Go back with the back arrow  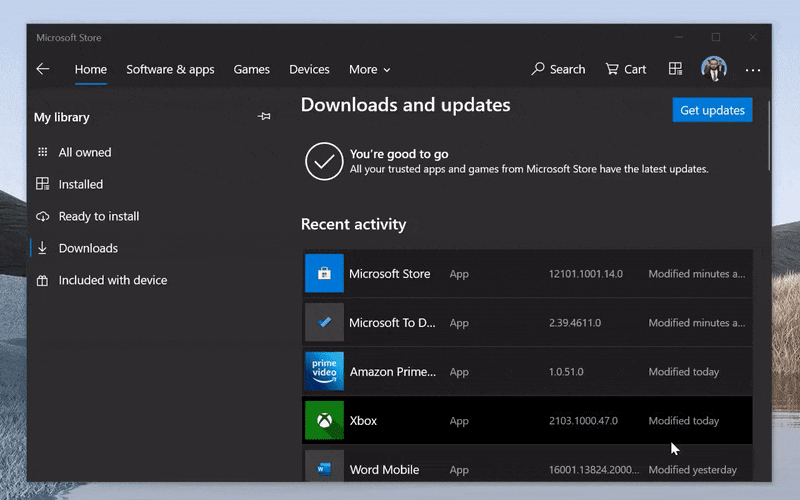[x=43, y=69]
